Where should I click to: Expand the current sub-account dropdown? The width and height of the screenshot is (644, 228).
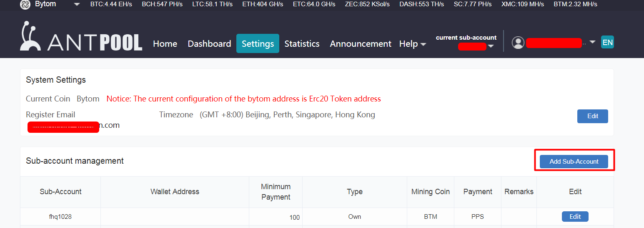coord(491,46)
